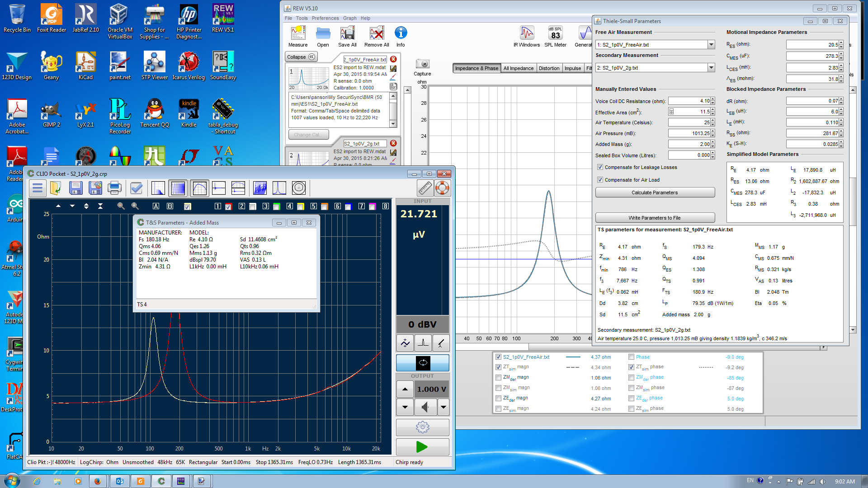Switch to Distortion tab
868x488 pixels.
tap(549, 68)
